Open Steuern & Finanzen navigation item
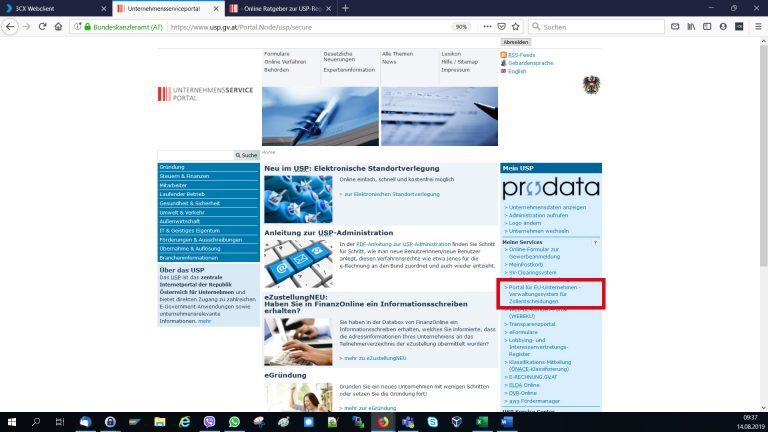768x432 pixels. pyautogui.click(x=208, y=176)
